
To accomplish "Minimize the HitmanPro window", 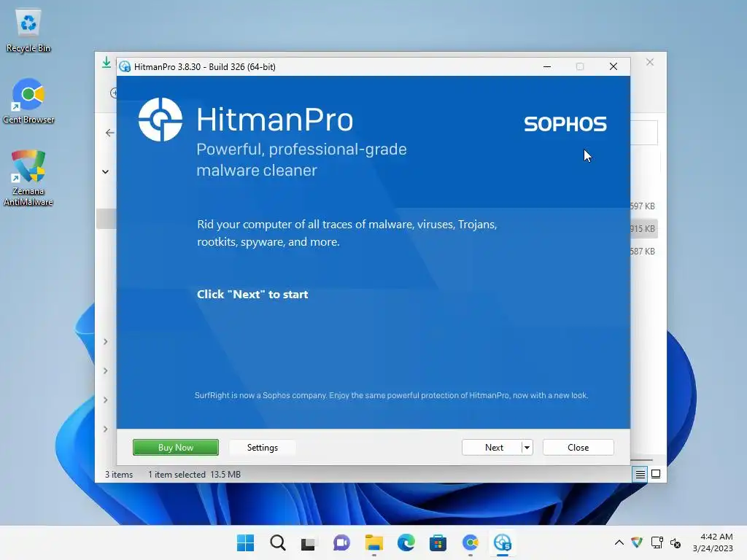I will 547,66.
